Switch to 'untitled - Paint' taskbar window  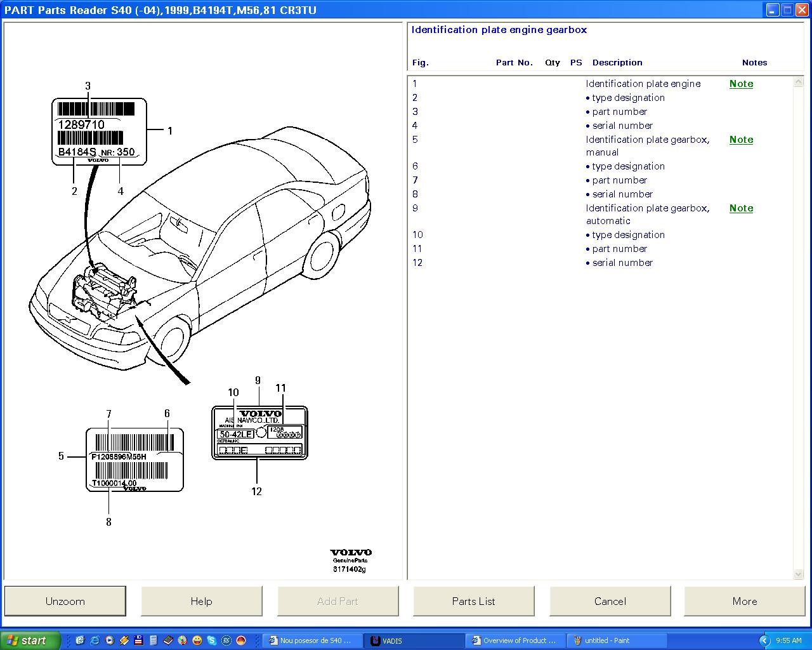pos(617,640)
